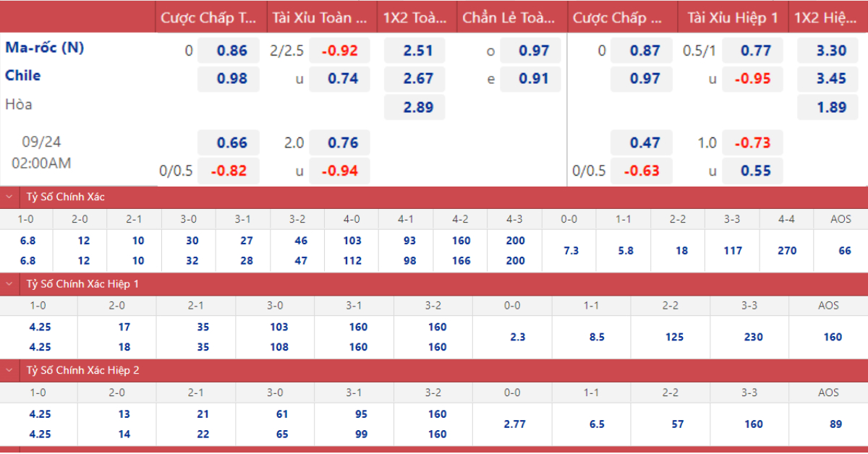Pick the 0.86 full-match handicap odds
Image resolution: width=868 pixels, height=454 pixels.
tap(229, 51)
